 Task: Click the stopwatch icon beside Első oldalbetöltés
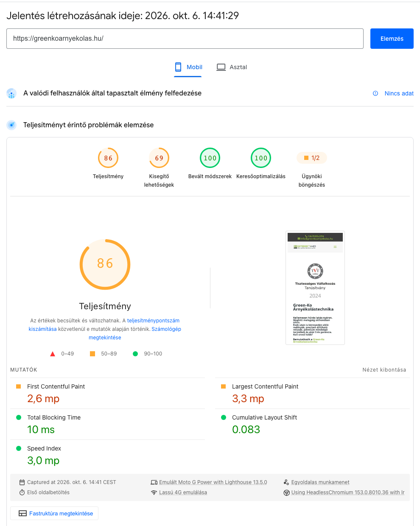[22, 492]
